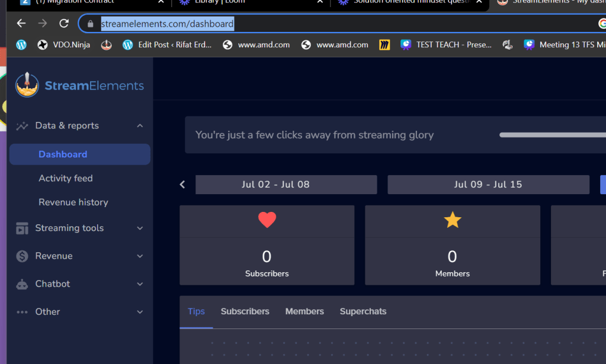
Task: Expand the Revenue section
Action: pyautogui.click(x=140, y=256)
